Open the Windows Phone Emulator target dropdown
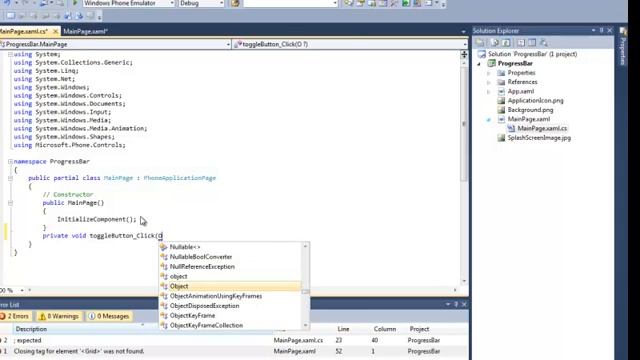 [172, 3]
